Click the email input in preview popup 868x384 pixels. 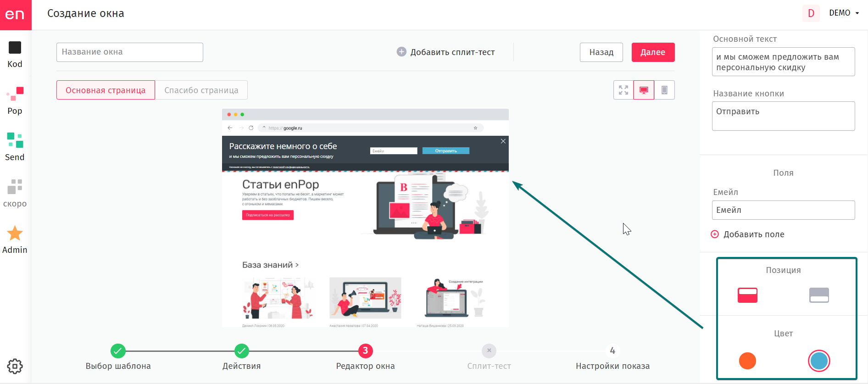(x=394, y=150)
